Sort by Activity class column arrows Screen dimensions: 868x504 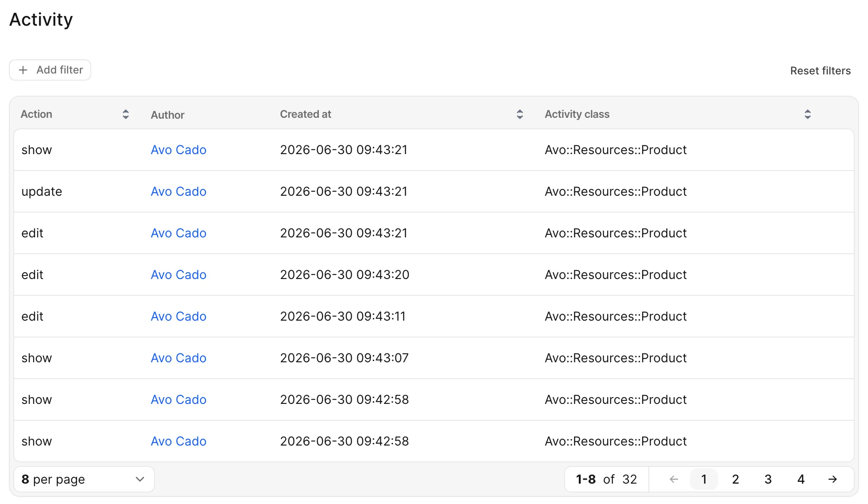tap(808, 114)
